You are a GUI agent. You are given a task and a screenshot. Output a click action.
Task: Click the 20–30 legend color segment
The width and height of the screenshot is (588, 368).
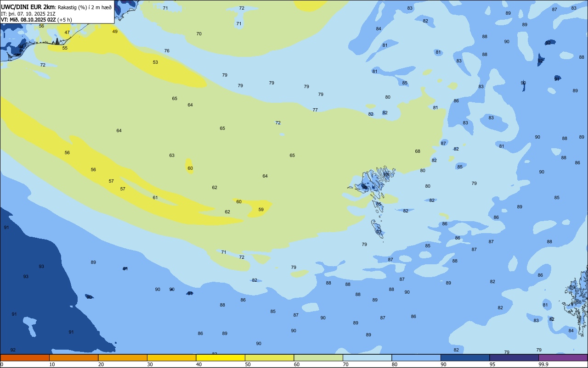tap(123, 357)
